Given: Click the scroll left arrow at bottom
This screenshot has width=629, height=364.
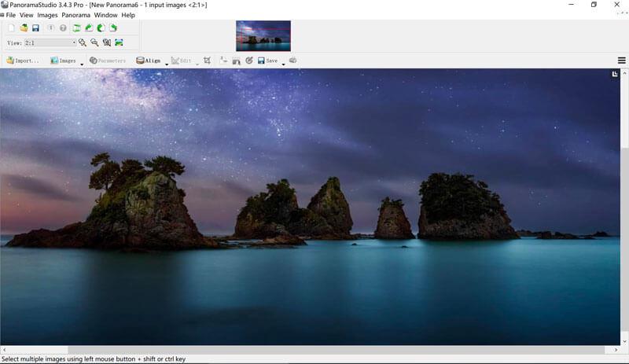Looking at the screenshot, I should pos(4,350).
